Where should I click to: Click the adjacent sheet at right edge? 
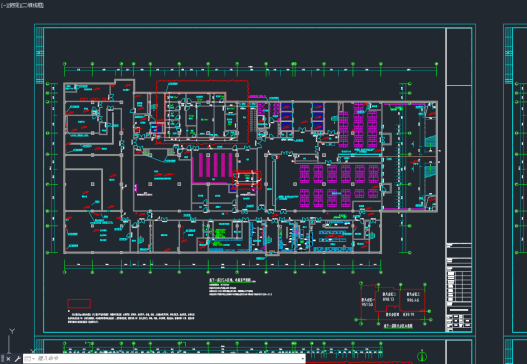pyautogui.click(x=515, y=178)
